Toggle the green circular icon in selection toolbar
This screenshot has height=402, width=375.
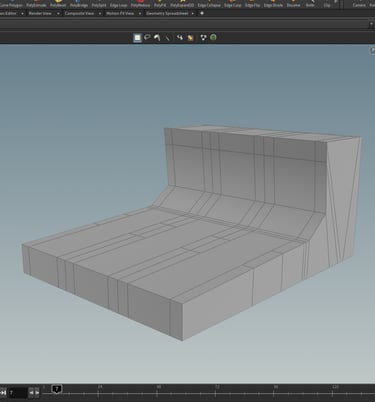tap(213, 37)
